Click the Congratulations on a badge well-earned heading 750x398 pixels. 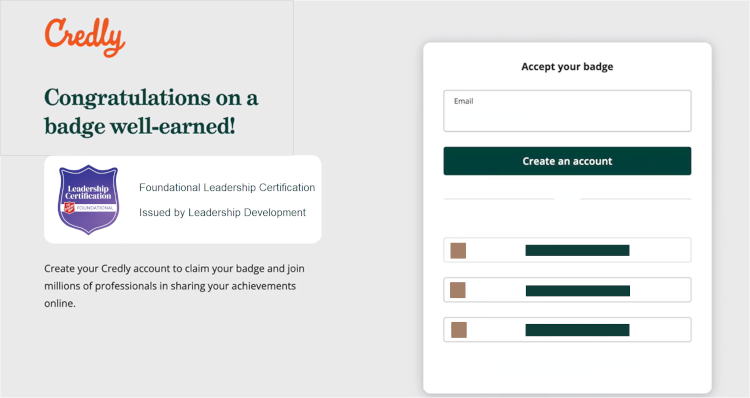pyautogui.click(x=151, y=111)
